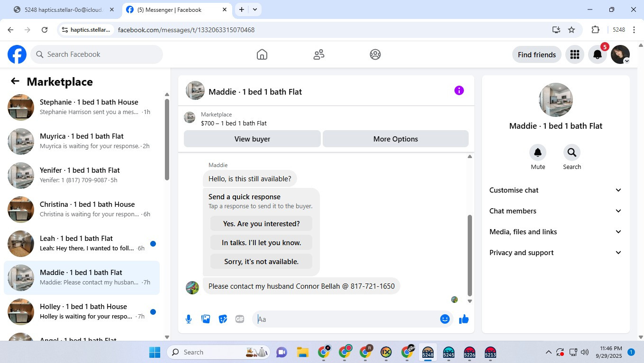Open conversation information purple icon

coord(459,90)
